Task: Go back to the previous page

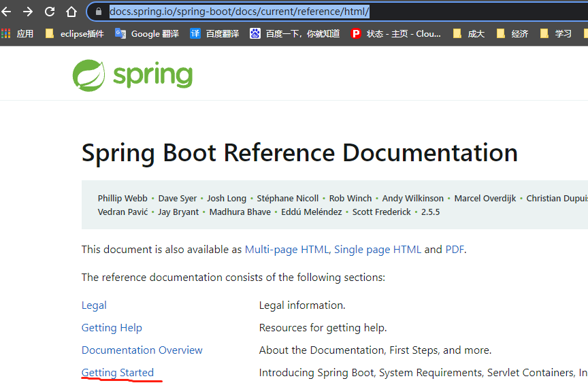Action: tap(6, 12)
